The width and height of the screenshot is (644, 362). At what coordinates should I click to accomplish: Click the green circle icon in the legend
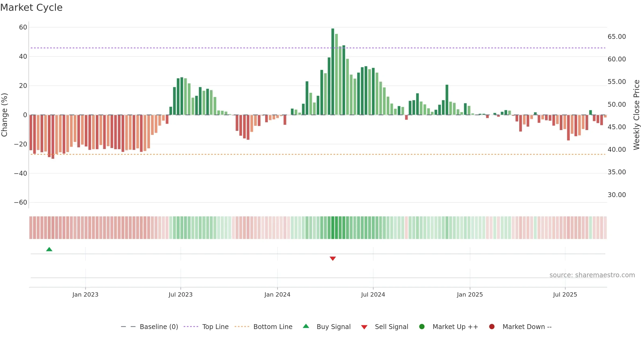[x=422, y=327]
